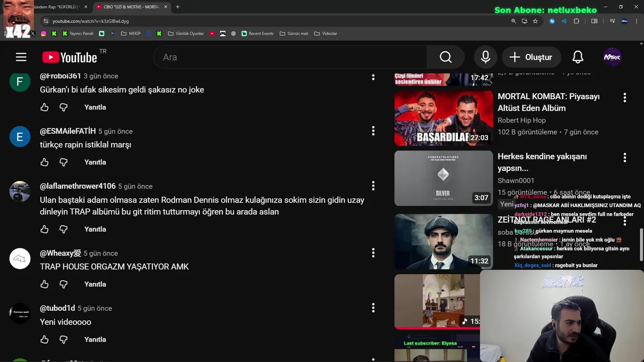This screenshot has height=362, width=644.
Task: Like the TRAP HOUSE comment by @Wheaxy
Action: (x=45, y=284)
